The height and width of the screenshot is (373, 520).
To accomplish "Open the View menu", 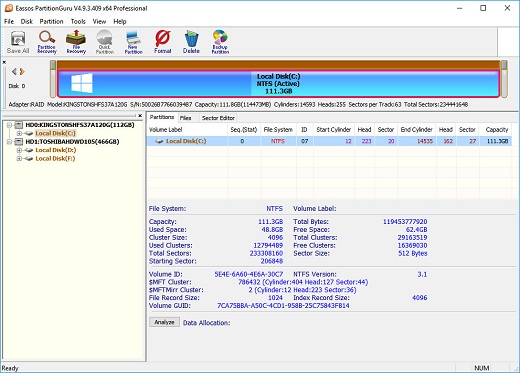I will coord(99,22).
